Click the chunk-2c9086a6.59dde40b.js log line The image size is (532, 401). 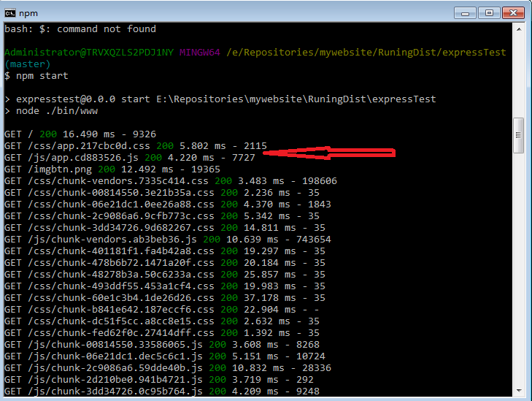coord(168,367)
